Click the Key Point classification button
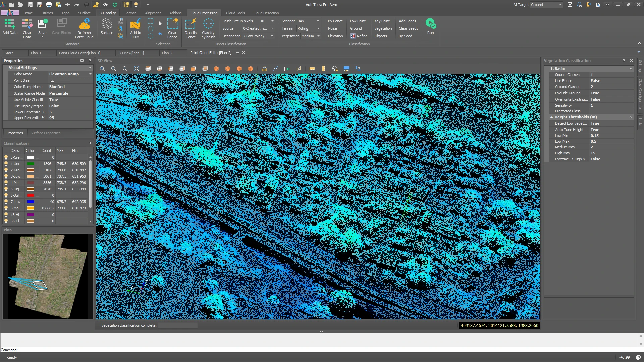The height and width of the screenshot is (362, 644). (382, 21)
